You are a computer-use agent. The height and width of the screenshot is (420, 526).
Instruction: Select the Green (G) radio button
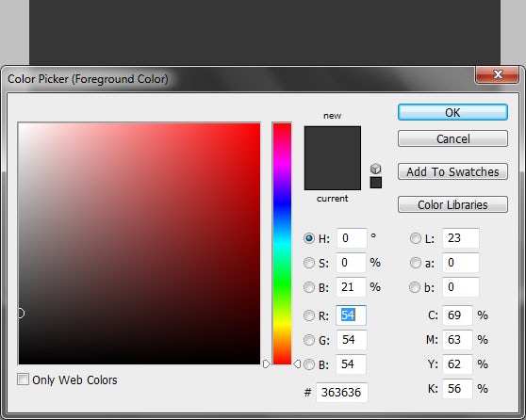(x=308, y=340)
